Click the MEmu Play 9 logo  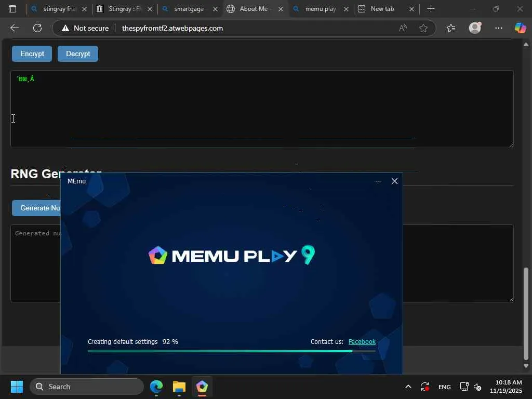pyautogui.click(x=232, y=255)
